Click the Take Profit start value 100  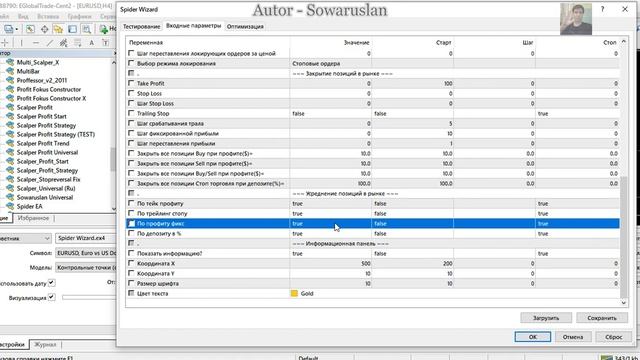pyautogui.click(x=412, y=83)
